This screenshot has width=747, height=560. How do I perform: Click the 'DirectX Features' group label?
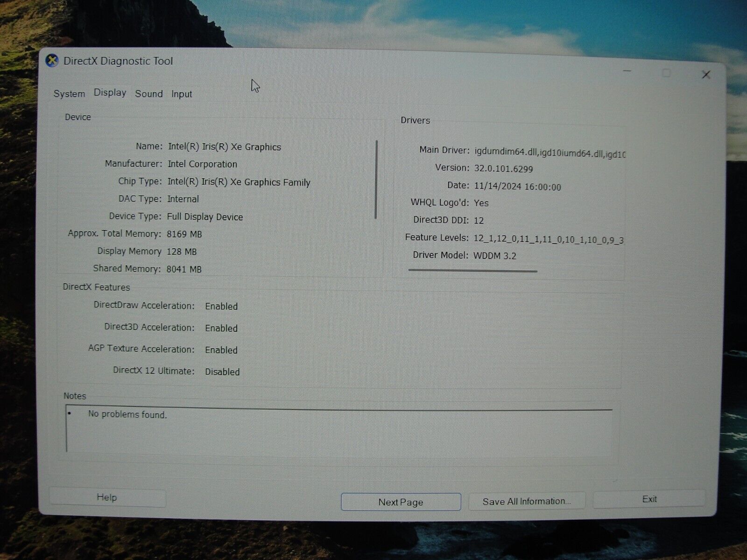point(96,287)
